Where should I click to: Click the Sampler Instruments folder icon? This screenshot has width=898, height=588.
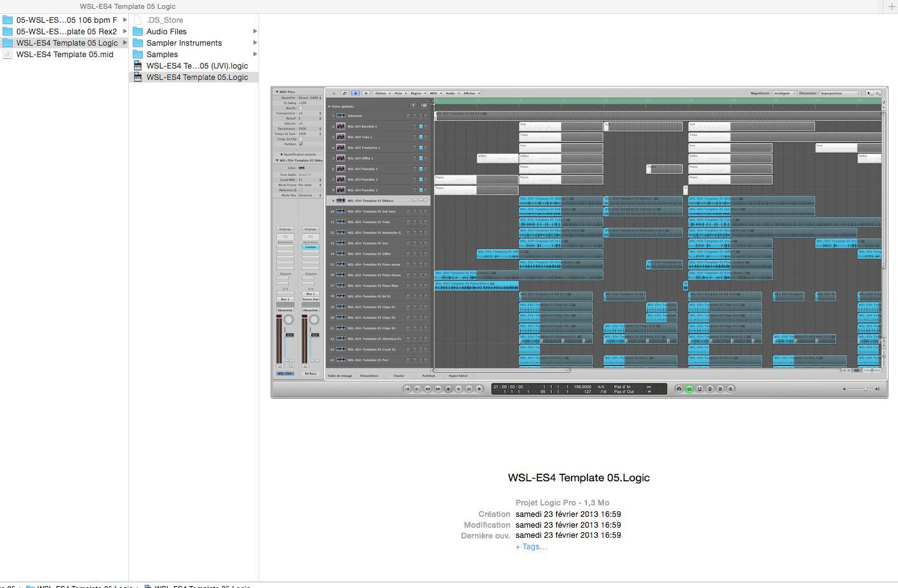point(138,43)
